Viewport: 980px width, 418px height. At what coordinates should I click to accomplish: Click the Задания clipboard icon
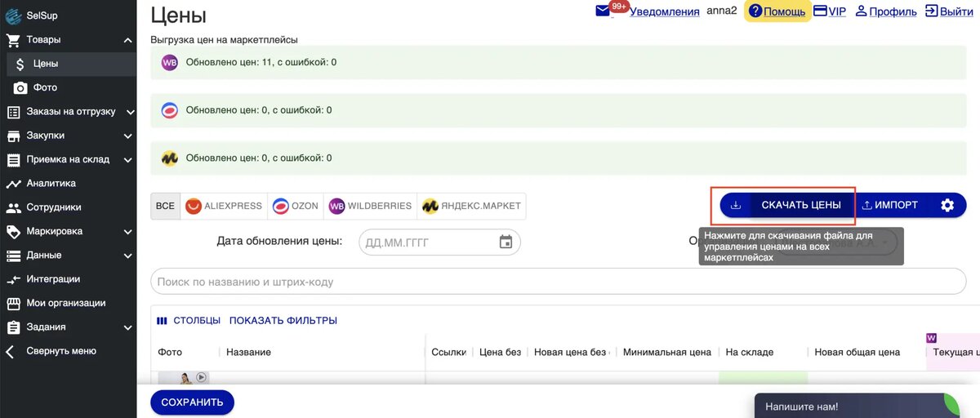click(x=13, y=327)
